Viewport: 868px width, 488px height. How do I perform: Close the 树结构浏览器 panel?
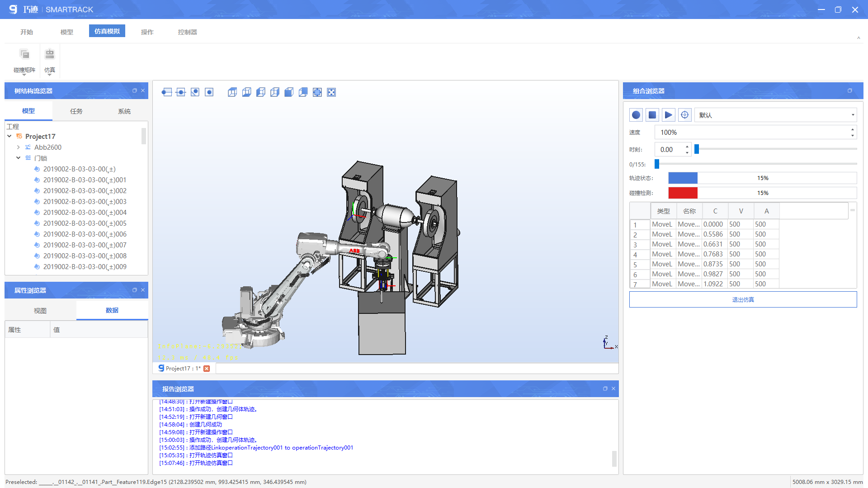tap(143, 90)
